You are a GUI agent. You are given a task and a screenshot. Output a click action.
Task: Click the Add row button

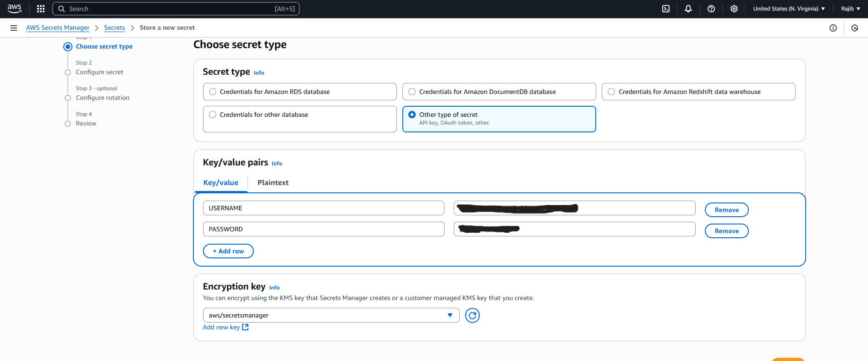[228, 251]
